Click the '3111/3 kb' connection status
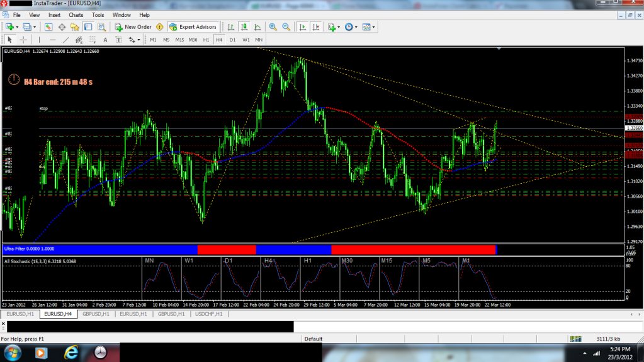 (x=608, y=339)
